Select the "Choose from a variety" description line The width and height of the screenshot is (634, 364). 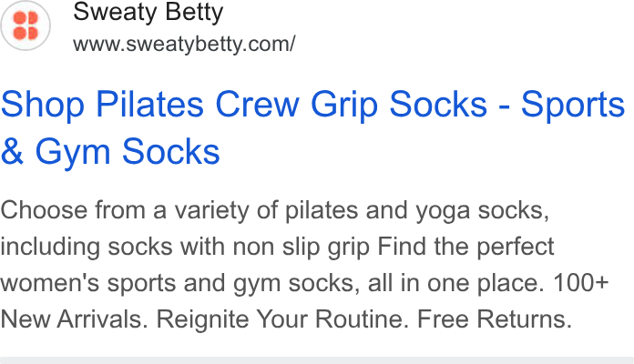275,210
